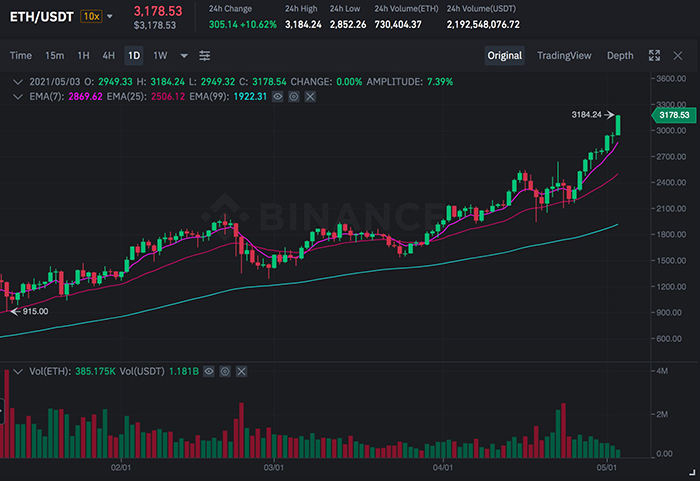Open the chart indicator settings sliders icon
The image size is (700, 481).
pyautogui.click(x=205, y=55)
